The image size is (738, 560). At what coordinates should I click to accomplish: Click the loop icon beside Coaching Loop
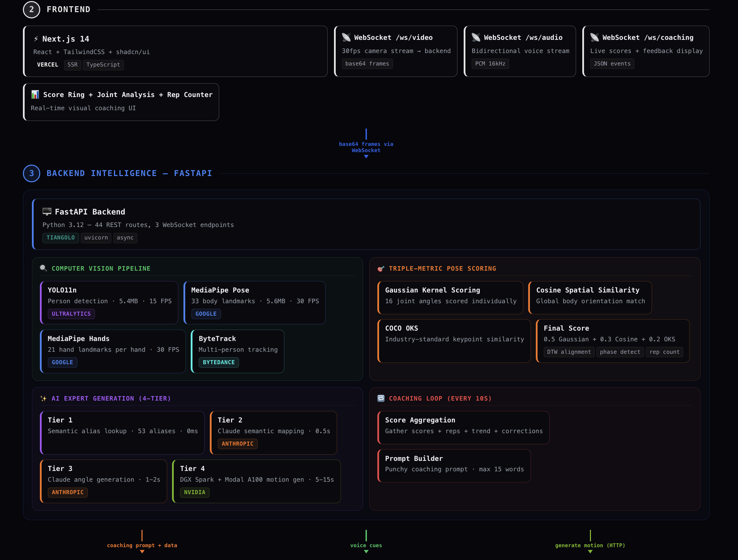tap(381, 399)
